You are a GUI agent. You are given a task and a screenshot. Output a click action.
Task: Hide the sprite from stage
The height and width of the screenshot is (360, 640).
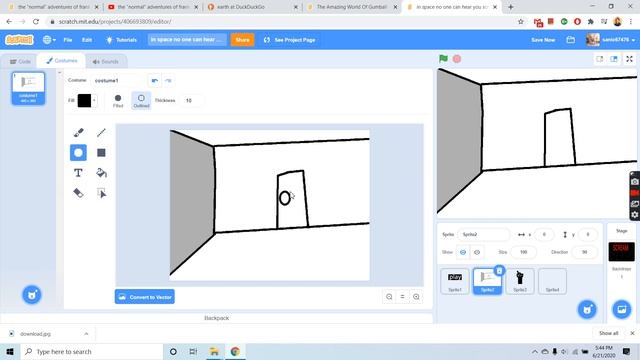point(477,252)
